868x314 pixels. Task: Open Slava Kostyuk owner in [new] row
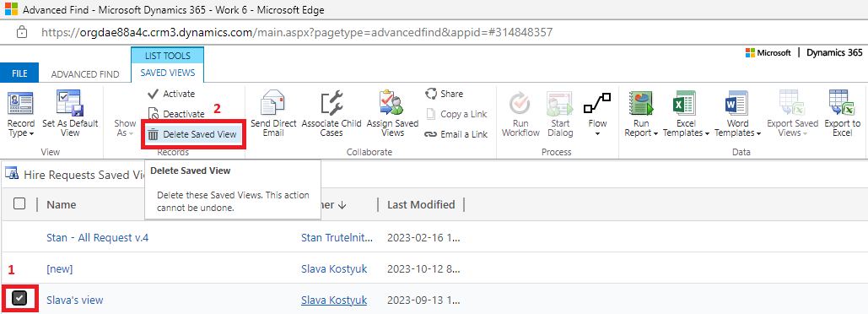[334, 269]
